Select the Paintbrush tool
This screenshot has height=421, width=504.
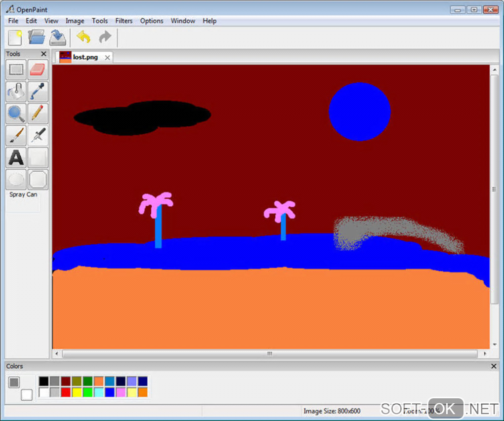pos(16,135)
